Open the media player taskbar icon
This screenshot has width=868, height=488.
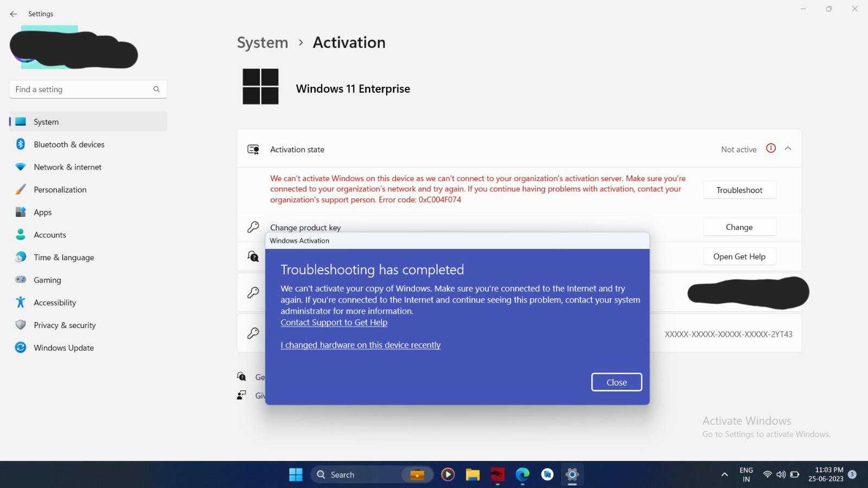pos(448,475)
